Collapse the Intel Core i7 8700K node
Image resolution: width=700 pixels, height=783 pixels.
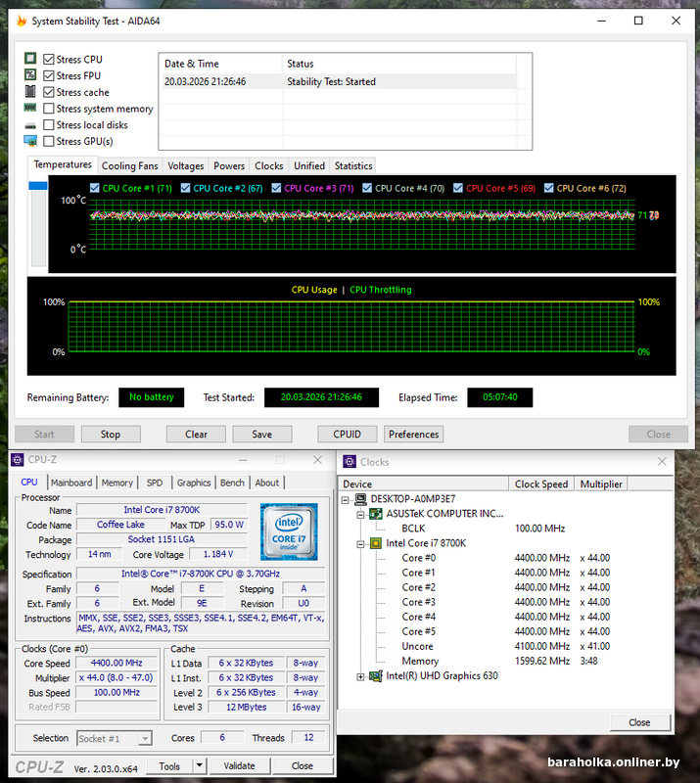pos(361,543)
